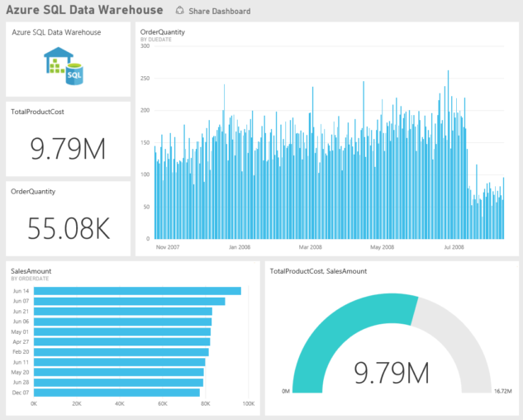Select the Jun 06 sales bar
The image size is (523, 420).
[122, 322]
